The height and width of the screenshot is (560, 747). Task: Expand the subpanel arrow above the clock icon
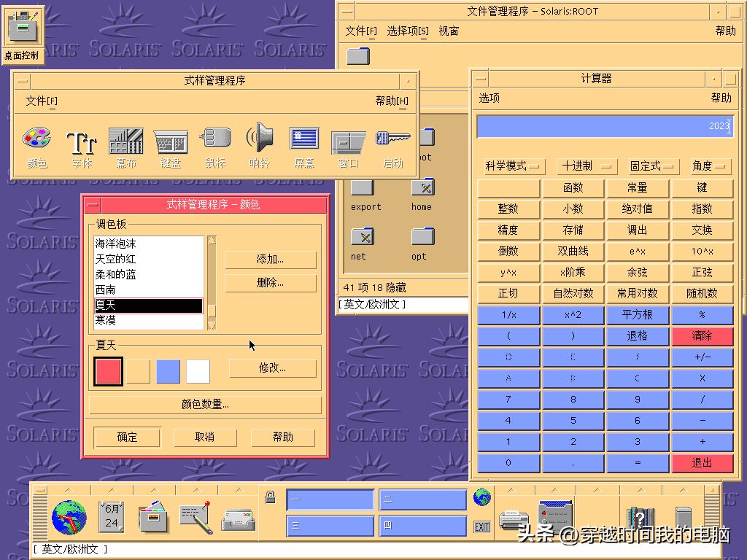click(69, 490)
